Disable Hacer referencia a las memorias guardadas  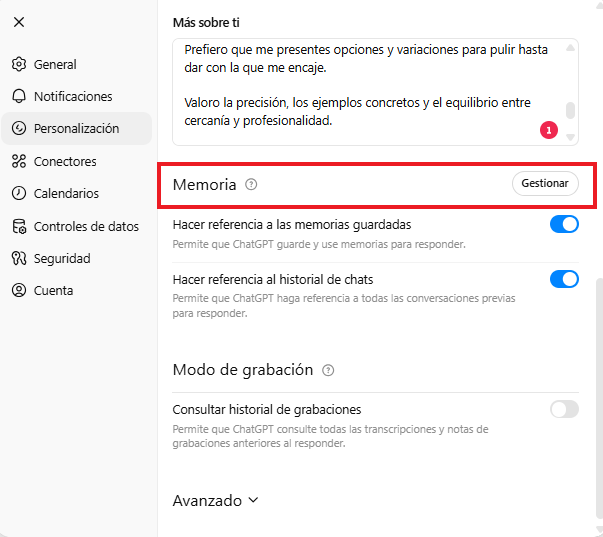(x=564, y=225)
